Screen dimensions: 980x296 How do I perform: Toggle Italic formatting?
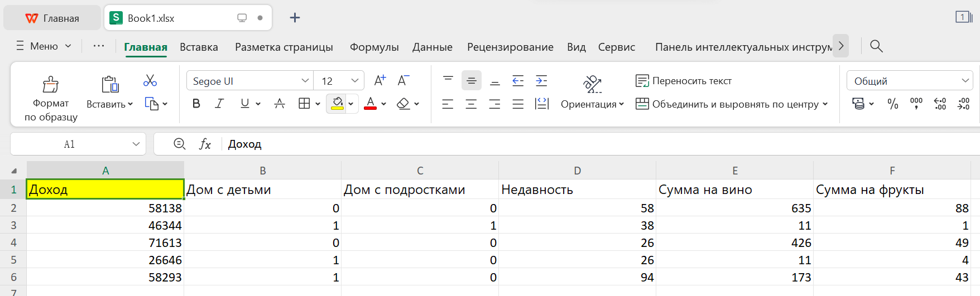point(220,104)
